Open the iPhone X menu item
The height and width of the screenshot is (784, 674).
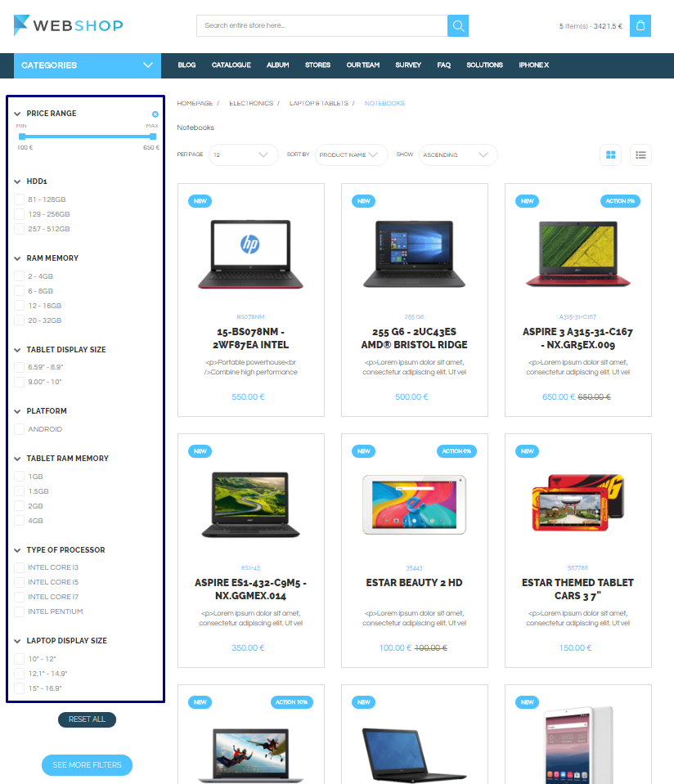click(x=534, y=65)
